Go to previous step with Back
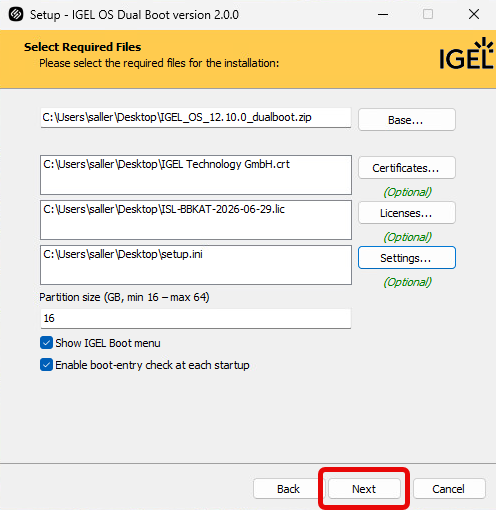This screenshot has height=510, width=496. pos(288,489)
